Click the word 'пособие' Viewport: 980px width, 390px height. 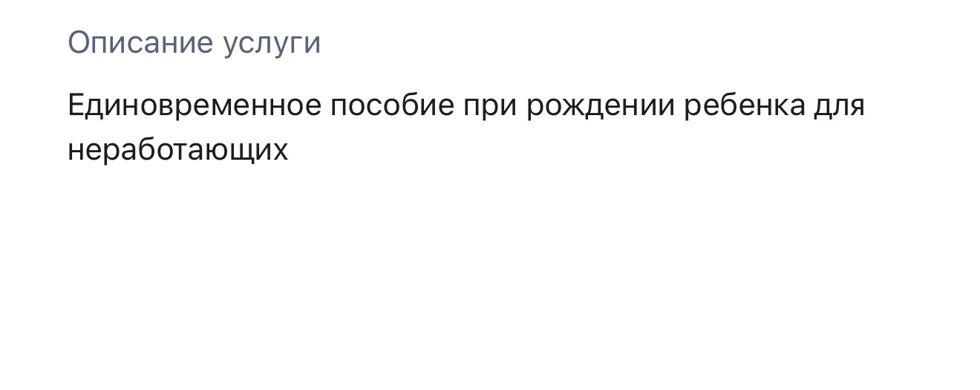pyautogui.click(x=391, y=105)
